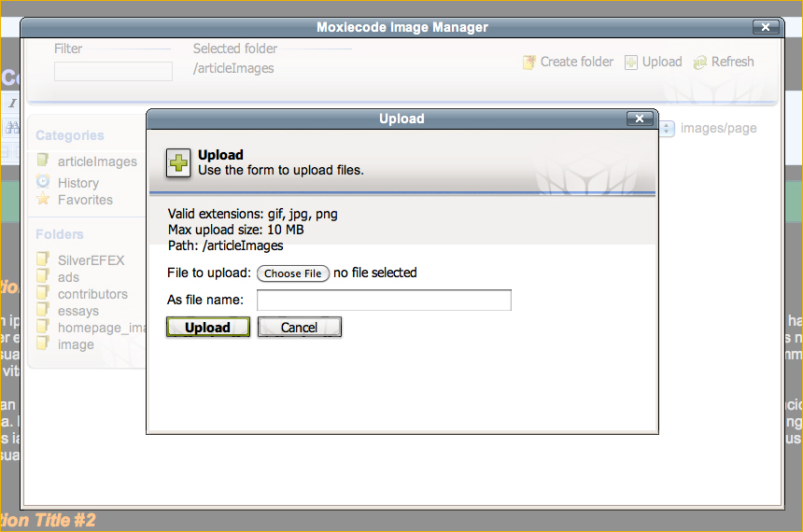Image resolution: width=803 pixels, height=532 pixels.
Task: Open the homepage_ima folder
Action: [102, 329]
